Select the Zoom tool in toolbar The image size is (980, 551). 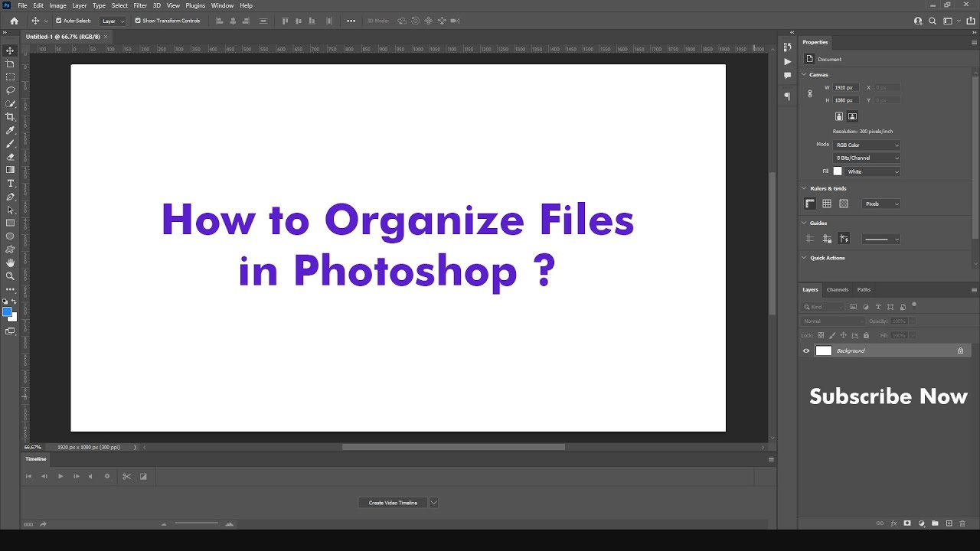(x=10, y=275)
